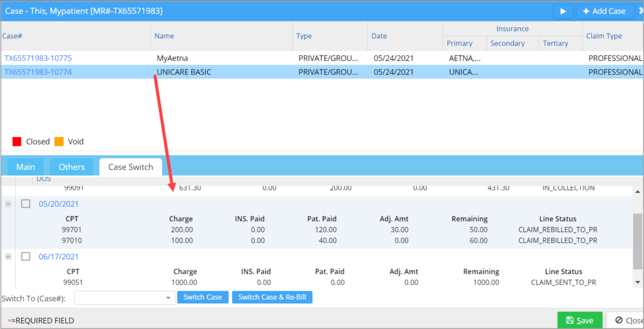
Task: Click the scrollbar down arrow in Case Switch panel
Action: coord(638,282)
